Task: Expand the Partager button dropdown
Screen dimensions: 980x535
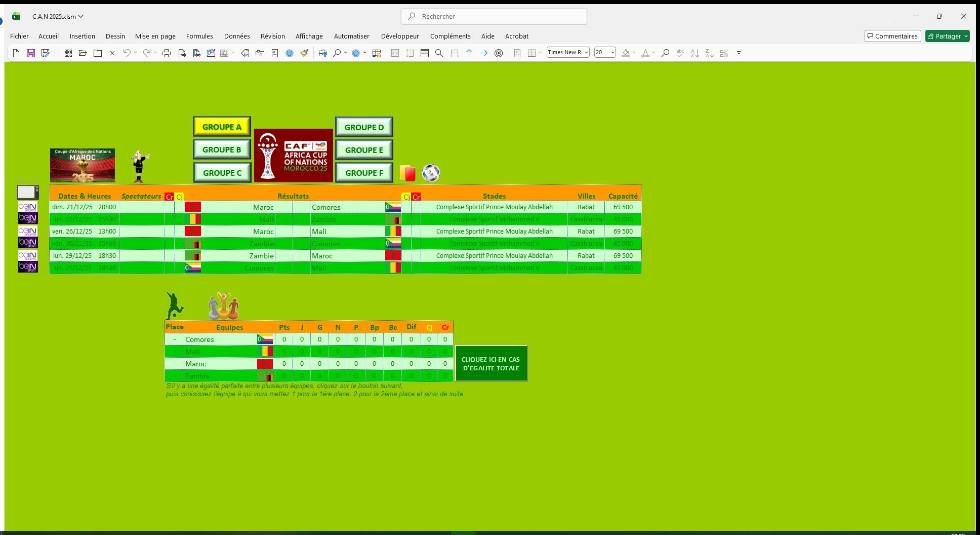Action: click(x=966, y=36)
